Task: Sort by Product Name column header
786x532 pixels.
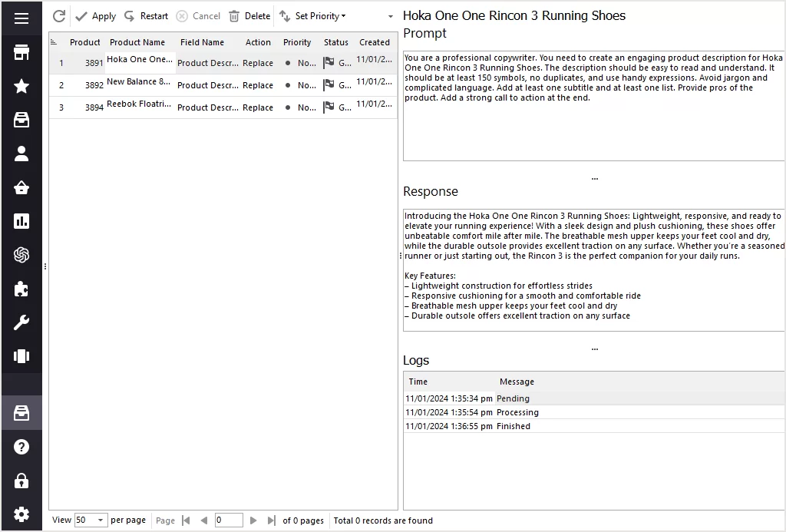Action: pos(137,42)
